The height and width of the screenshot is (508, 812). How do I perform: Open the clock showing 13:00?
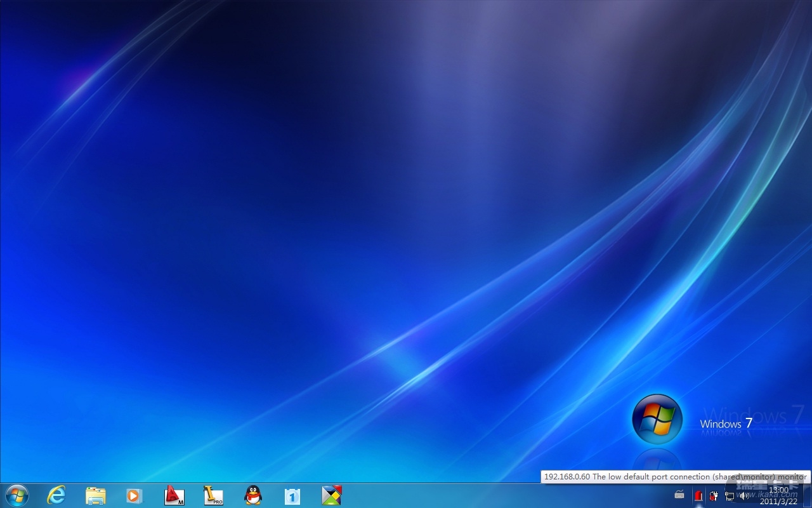coord(778,495)
